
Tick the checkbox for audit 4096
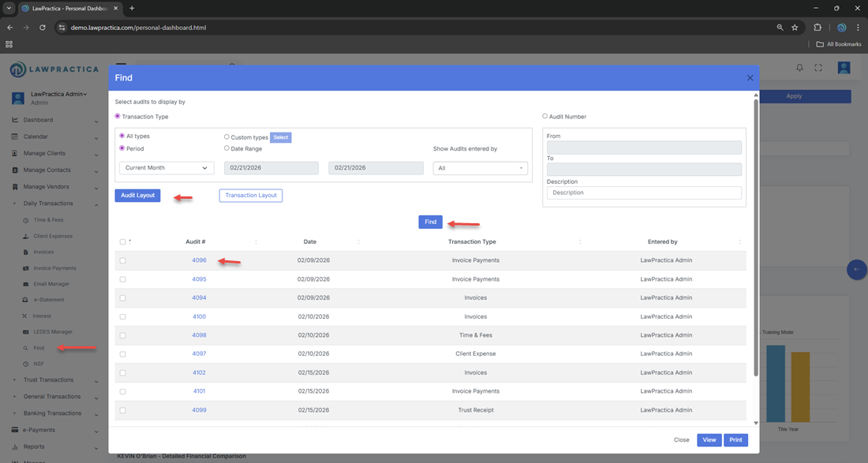coord(122,260)
